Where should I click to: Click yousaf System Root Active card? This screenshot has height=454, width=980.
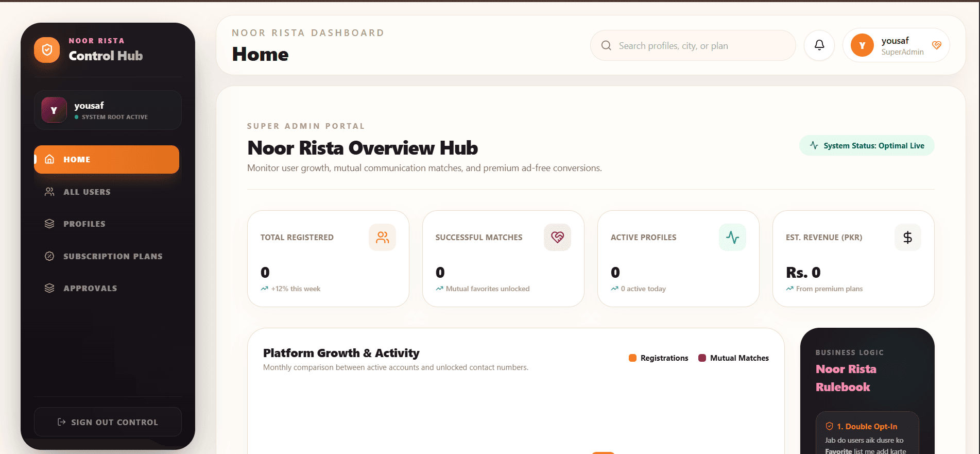108,110
